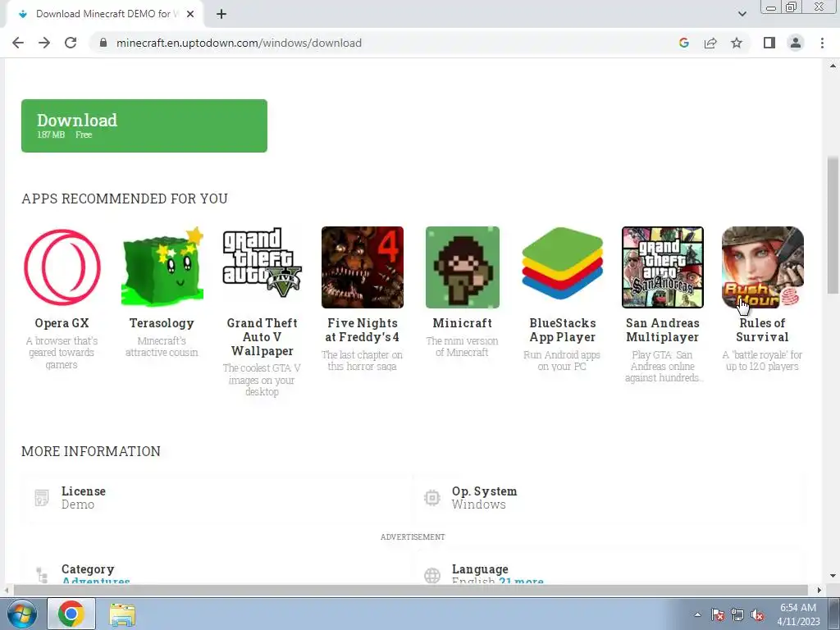Open Grand Theft Auto V Wallpaper icon
The image size is (840, 630).
(262, 263)
